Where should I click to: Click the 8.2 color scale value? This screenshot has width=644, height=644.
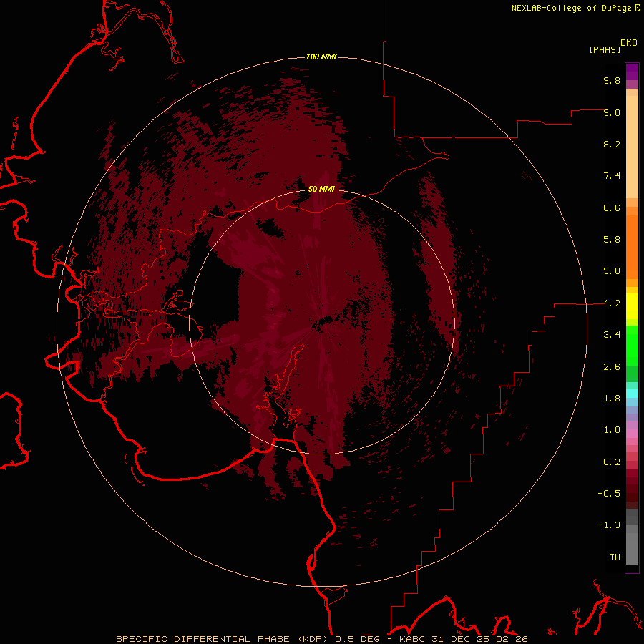[612, 145]
